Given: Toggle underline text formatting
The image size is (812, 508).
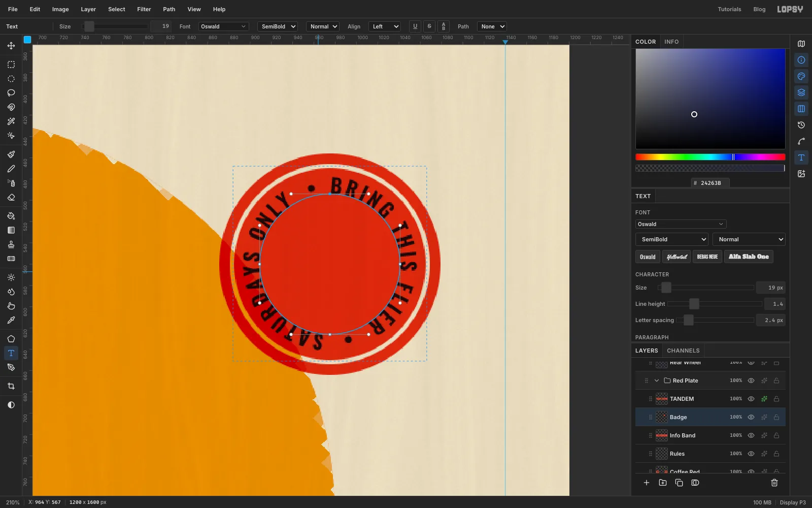Looking at the screenshot, I should [x=415, y=26].
